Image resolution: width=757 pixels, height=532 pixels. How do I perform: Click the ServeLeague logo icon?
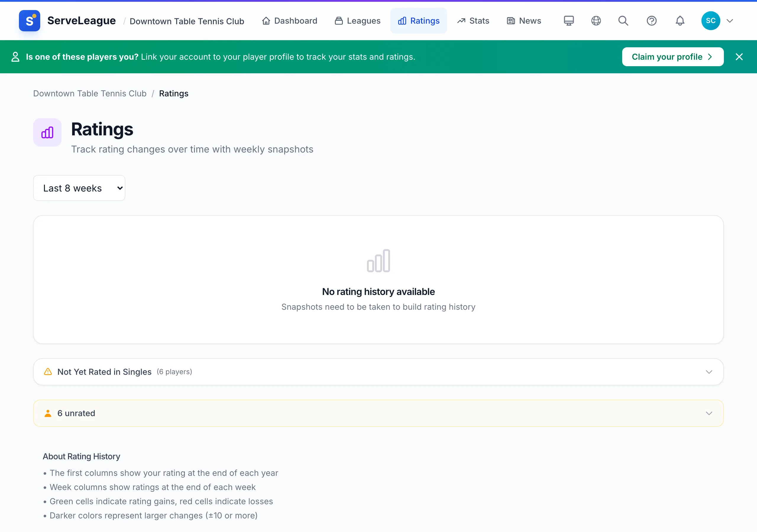[29, 21]
